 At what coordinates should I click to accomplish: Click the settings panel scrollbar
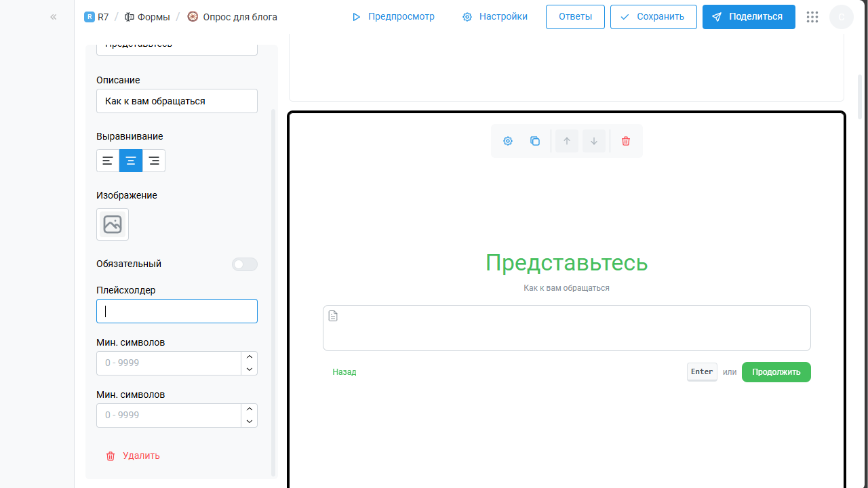coord(273,291)
